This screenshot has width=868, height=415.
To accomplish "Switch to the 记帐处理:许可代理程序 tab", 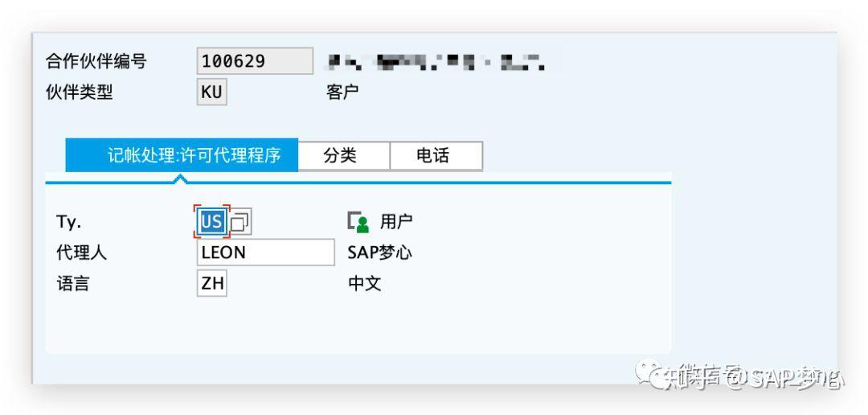I will [x=182, y=155].
